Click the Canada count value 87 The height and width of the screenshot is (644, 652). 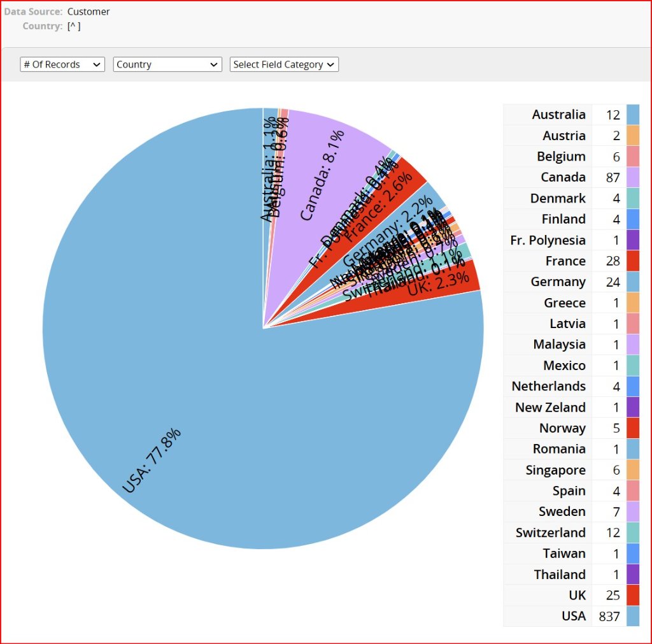tap(613, 177)
